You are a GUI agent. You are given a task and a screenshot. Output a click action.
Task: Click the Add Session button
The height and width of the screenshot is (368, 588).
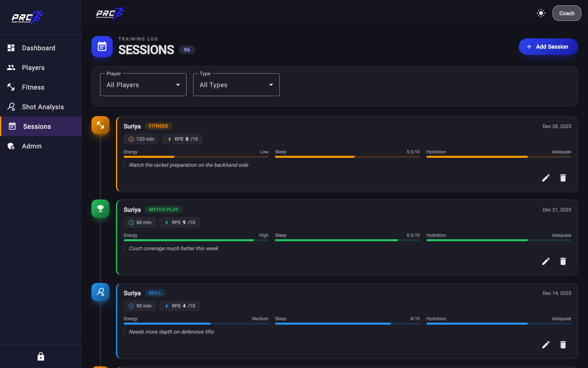[x=548, y=47]
